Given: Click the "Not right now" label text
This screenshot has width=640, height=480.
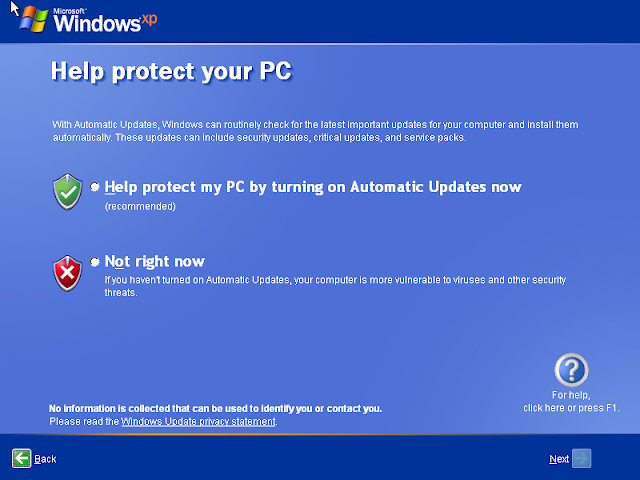Looking at the screenshot, I should pos(155,261).
